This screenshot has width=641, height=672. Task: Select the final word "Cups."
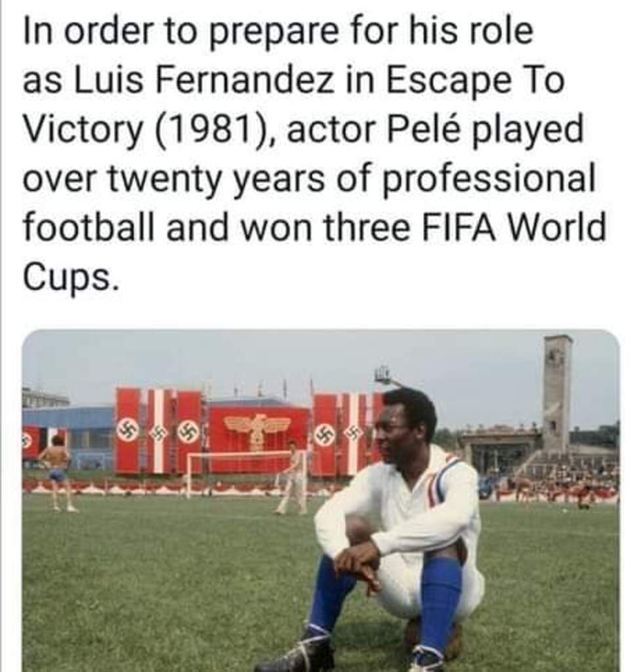70,276
